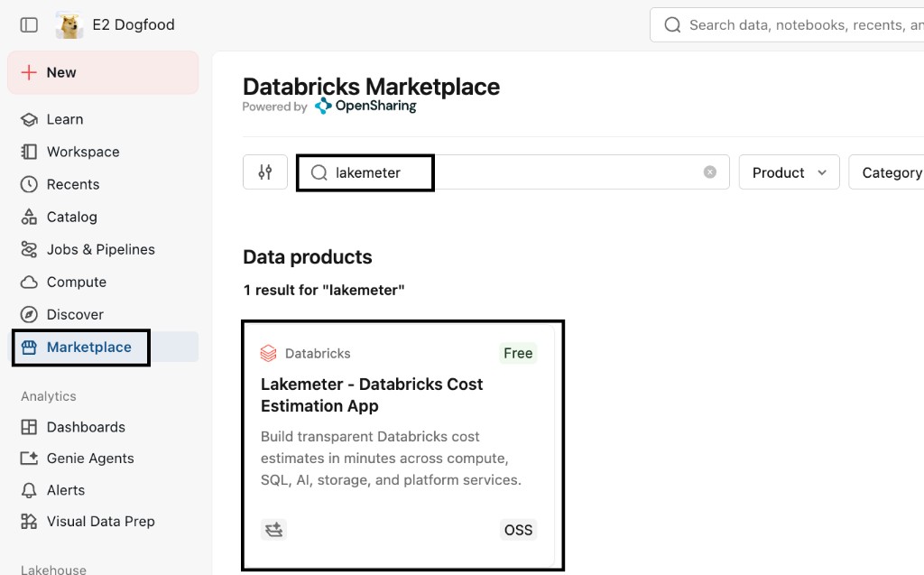Click the Discover compass icon
The image size is (924, 575).
(x=29, y=314)
